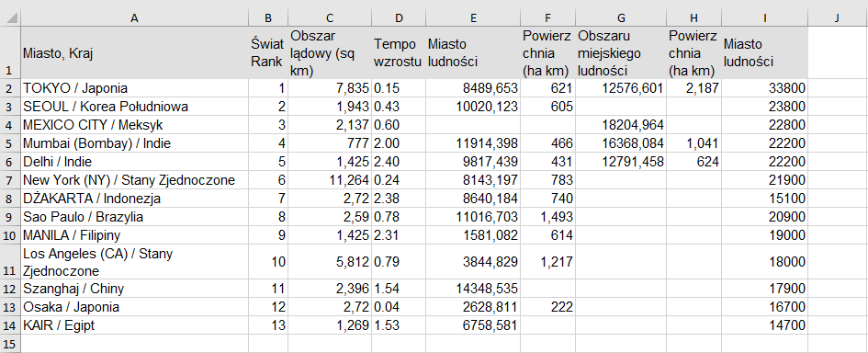868x353 pixels.
Task: Click value 15100 in column I
Action: click(764, 199)
